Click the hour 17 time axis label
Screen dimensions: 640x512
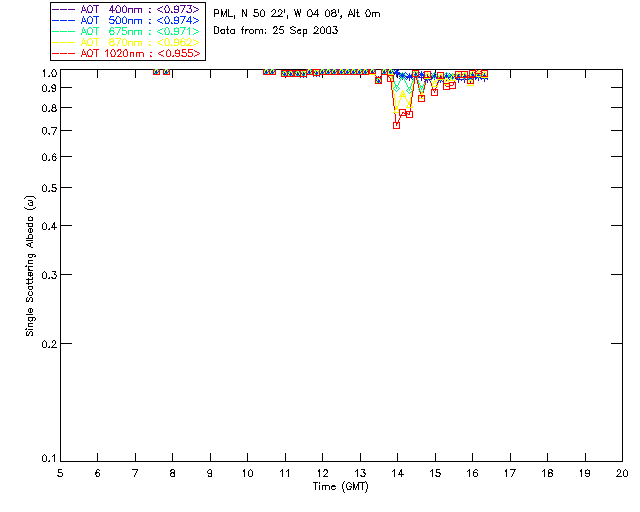[x=510, y=473]
